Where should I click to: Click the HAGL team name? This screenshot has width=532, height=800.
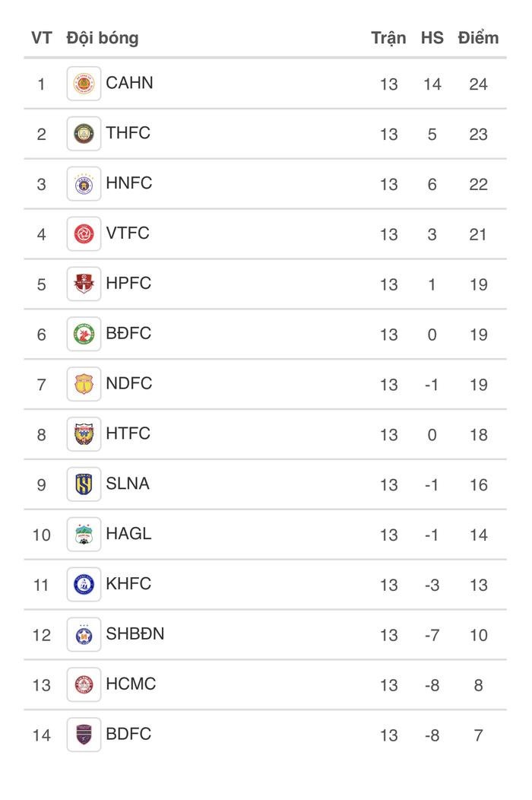128,534
